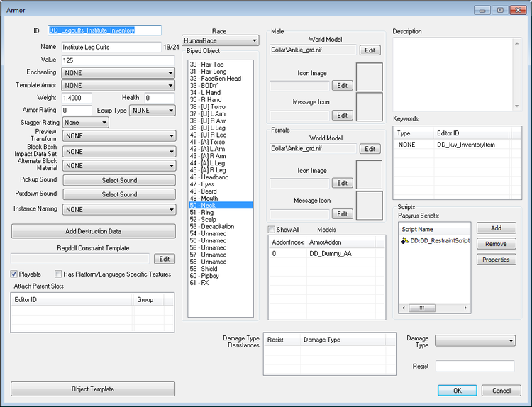Select 45 - [A] R Leg slot
This screenshot has width=532, height=407.
[x=220, y=170]
